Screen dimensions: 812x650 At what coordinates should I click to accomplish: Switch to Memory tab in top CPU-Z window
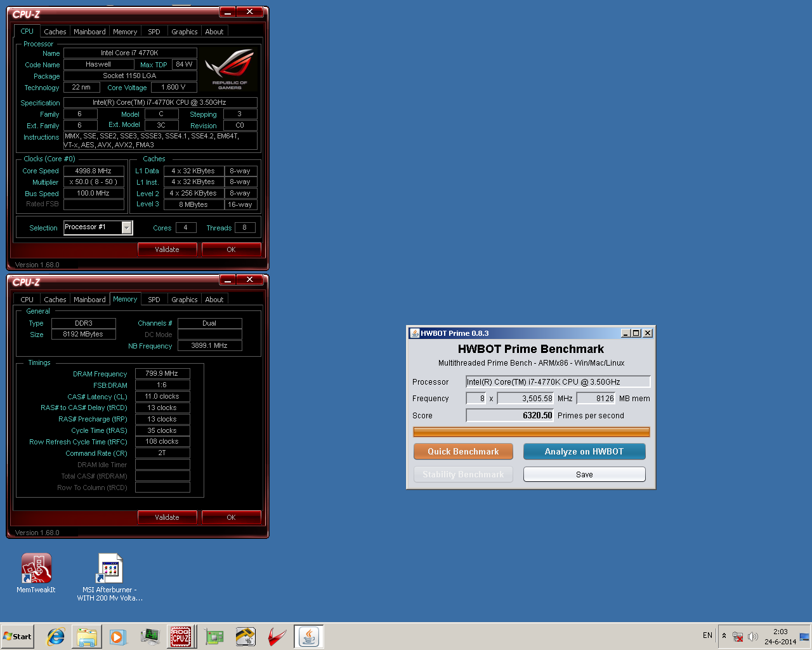(x=125, y=32)
